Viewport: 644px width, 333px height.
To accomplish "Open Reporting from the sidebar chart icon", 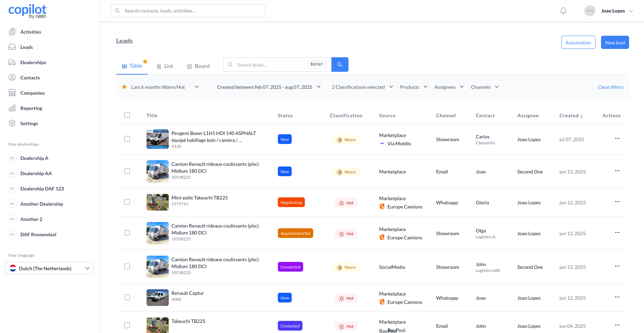I will pos(12,108).
